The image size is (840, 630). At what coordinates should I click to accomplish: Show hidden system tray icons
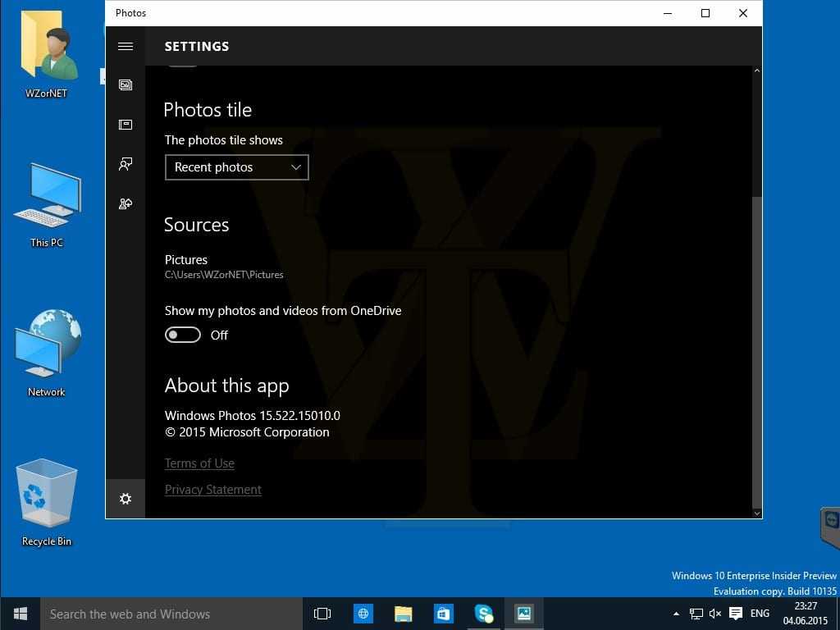click(x=676, y=614)
